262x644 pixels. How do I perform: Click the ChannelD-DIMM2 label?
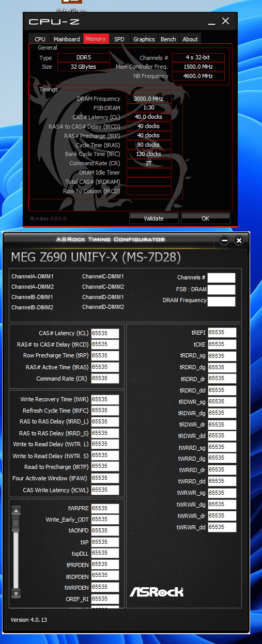[103, 307]
